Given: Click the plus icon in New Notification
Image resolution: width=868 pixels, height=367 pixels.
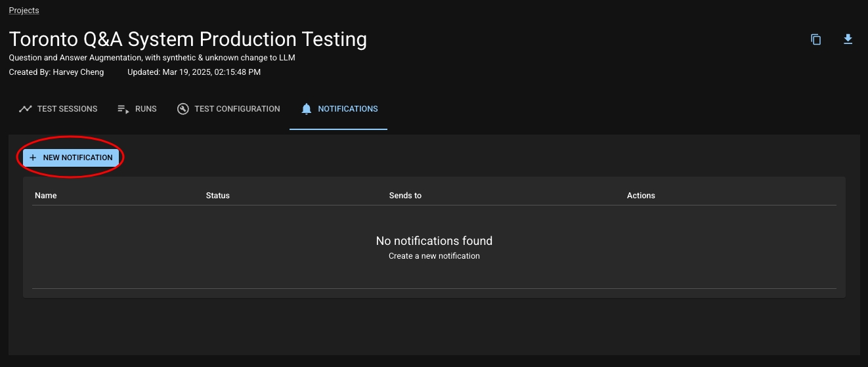Looking at the screenshot, I should pos(33,158).
